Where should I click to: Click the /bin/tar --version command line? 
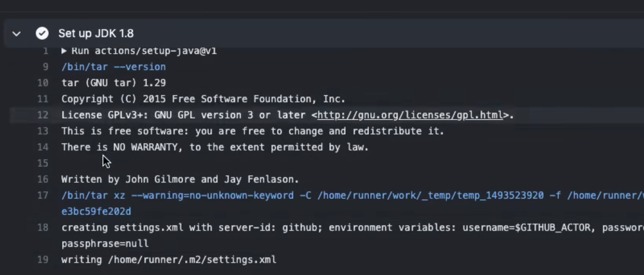pyautogui.click(x=113, y=67)
